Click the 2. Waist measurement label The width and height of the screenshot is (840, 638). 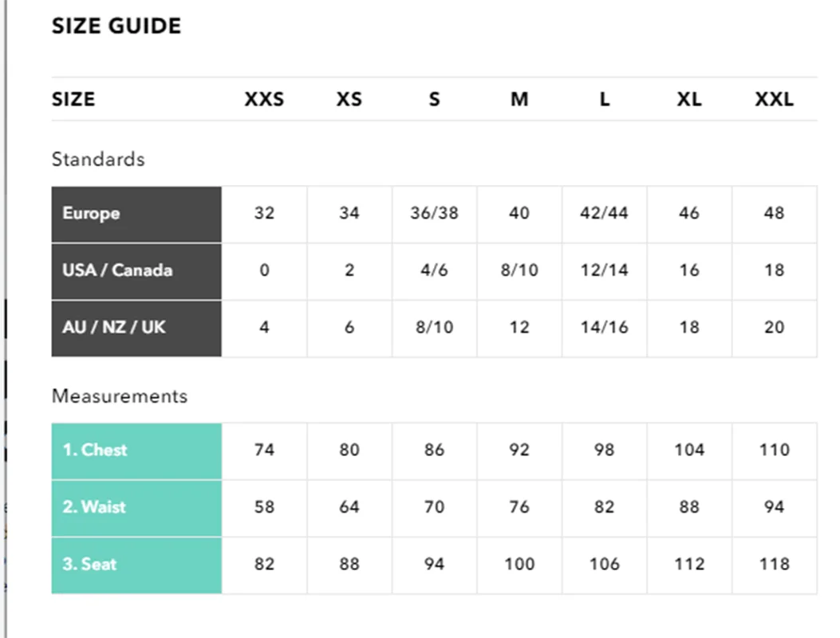pos(94,507)
